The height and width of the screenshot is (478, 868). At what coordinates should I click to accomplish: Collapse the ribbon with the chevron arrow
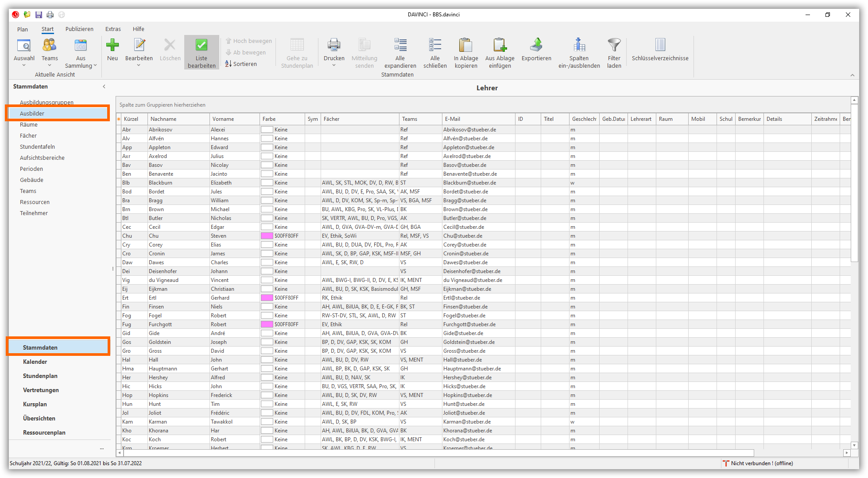(852, 75)
